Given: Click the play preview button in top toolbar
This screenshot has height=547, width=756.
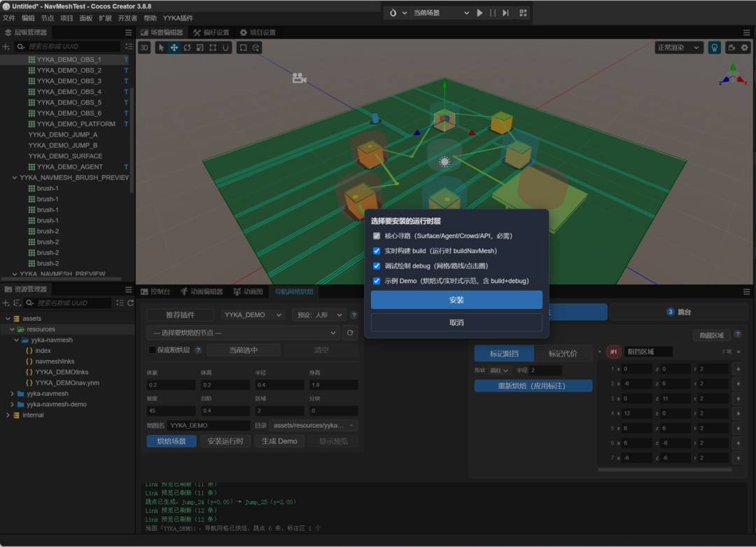Looking at the screenshot, I should [x=479, y=13].
